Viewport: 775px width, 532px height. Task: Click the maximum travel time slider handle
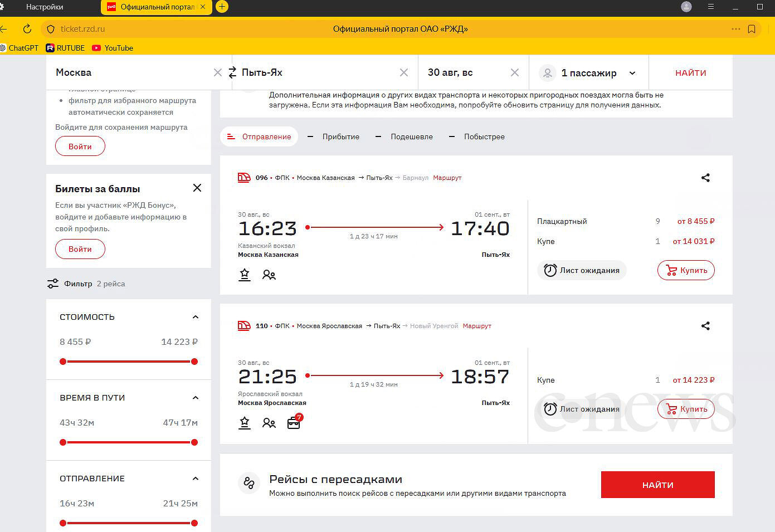(x=194, y=442)
